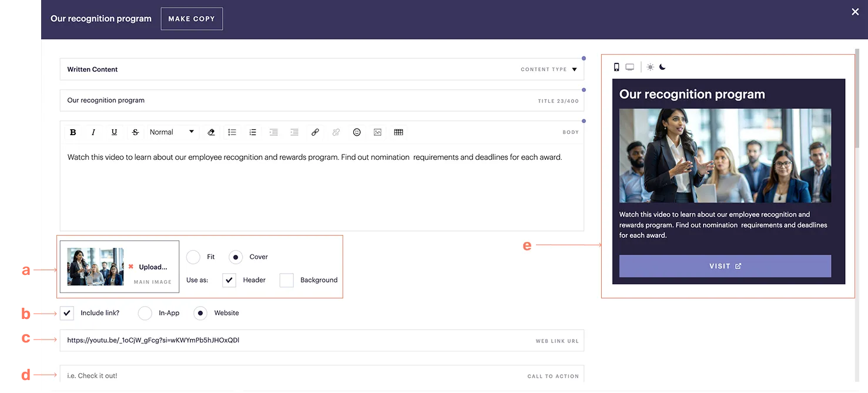The height and width of the screenshot is (393, 868).
Task: Insert a table into the body
Action: point(398,132)
